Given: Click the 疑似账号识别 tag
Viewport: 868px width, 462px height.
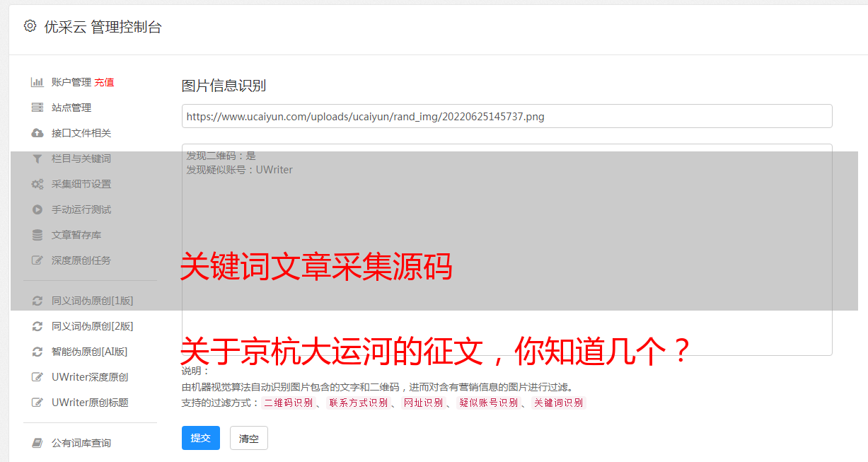Looking at the screenshot, I should tap(488, 403).
